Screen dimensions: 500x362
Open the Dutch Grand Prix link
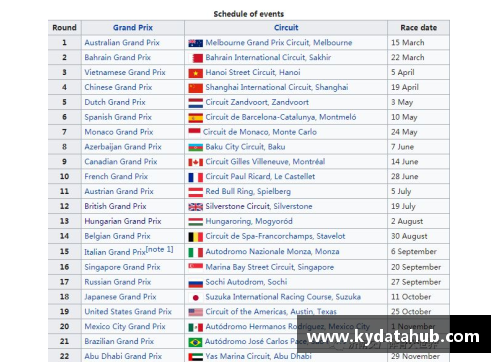[x=115, y=102]
